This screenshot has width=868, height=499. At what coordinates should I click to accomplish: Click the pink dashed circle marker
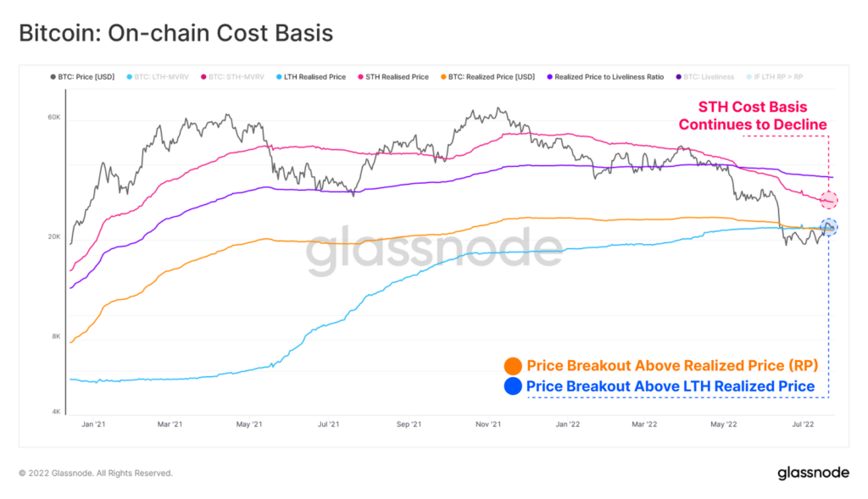829,200
